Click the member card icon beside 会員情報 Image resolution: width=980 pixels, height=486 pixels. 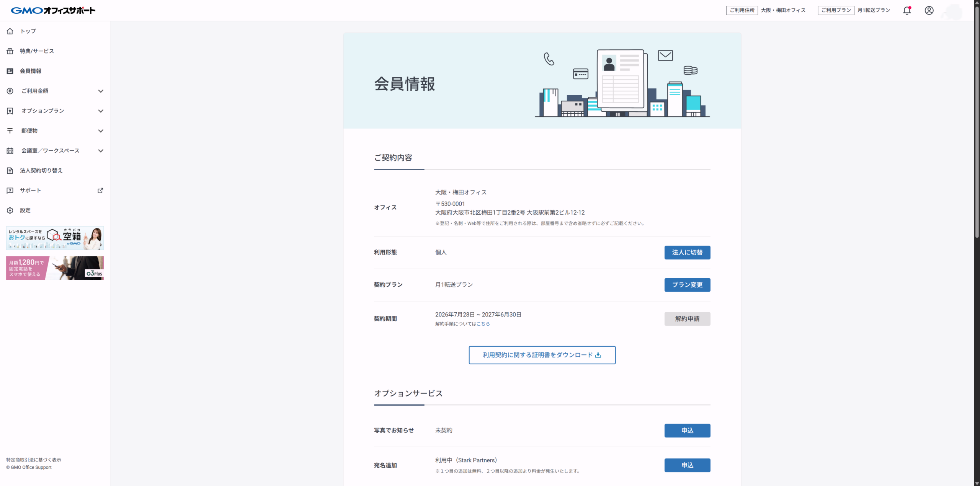tap(10, 71)
